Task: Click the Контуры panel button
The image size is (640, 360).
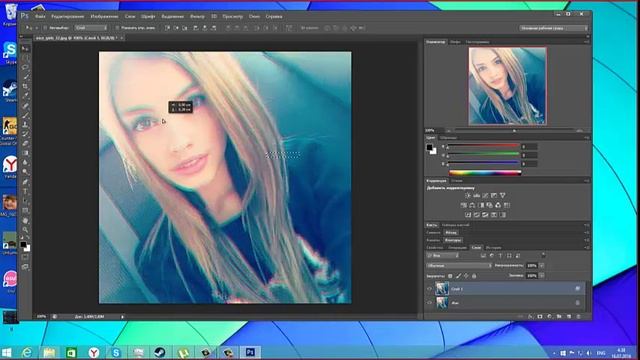Action: click(x=453, y=240)
